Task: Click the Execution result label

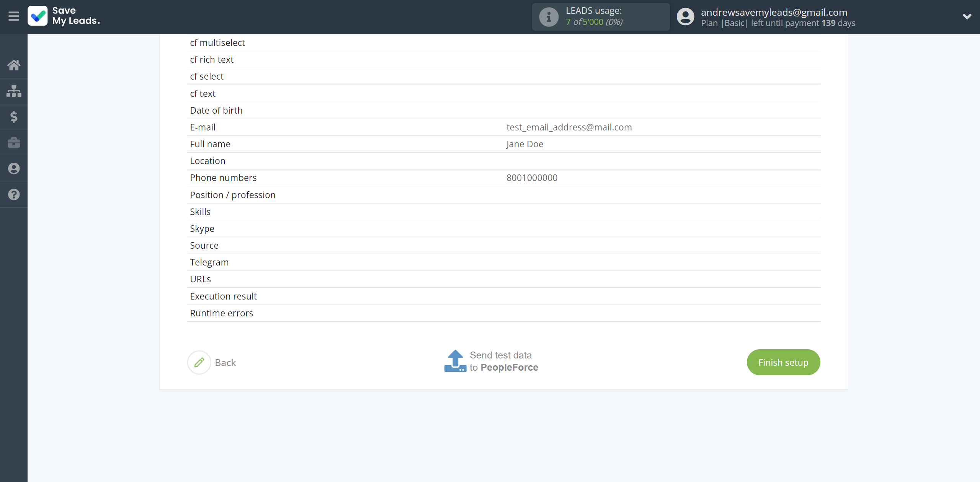Action: (x=223, y=296)
